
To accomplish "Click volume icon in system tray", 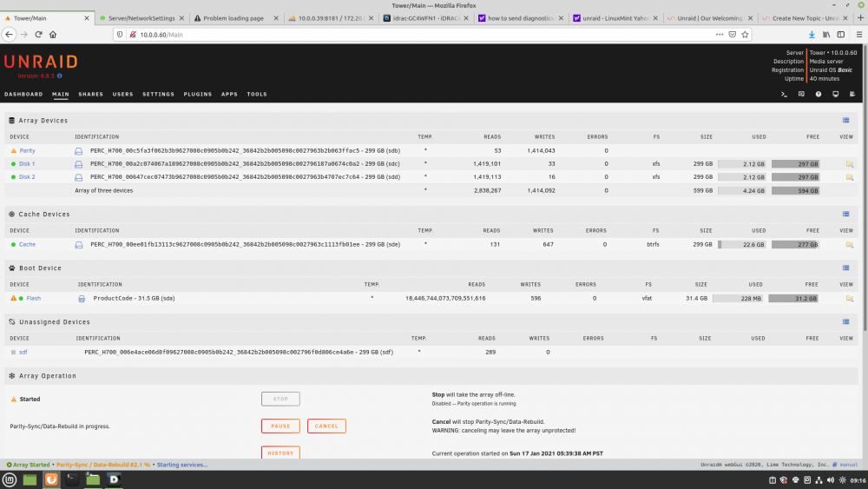I will pos(831,480).
